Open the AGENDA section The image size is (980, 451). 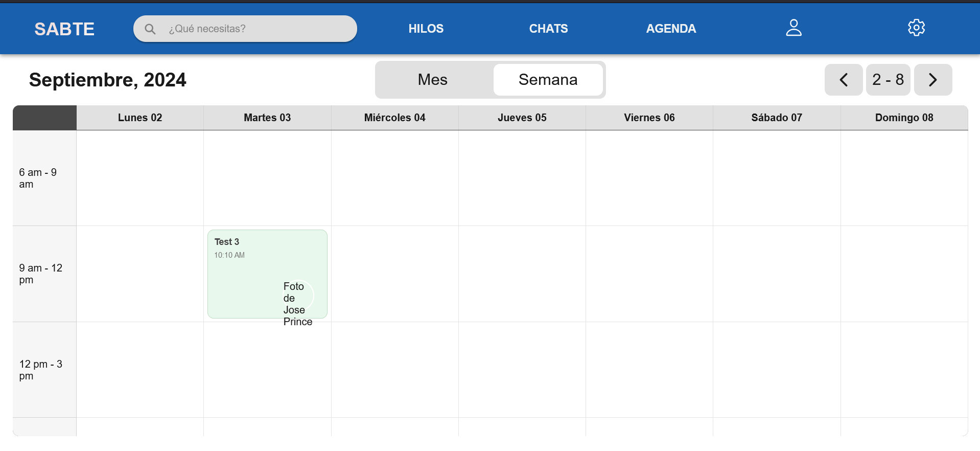coord(671,29)
